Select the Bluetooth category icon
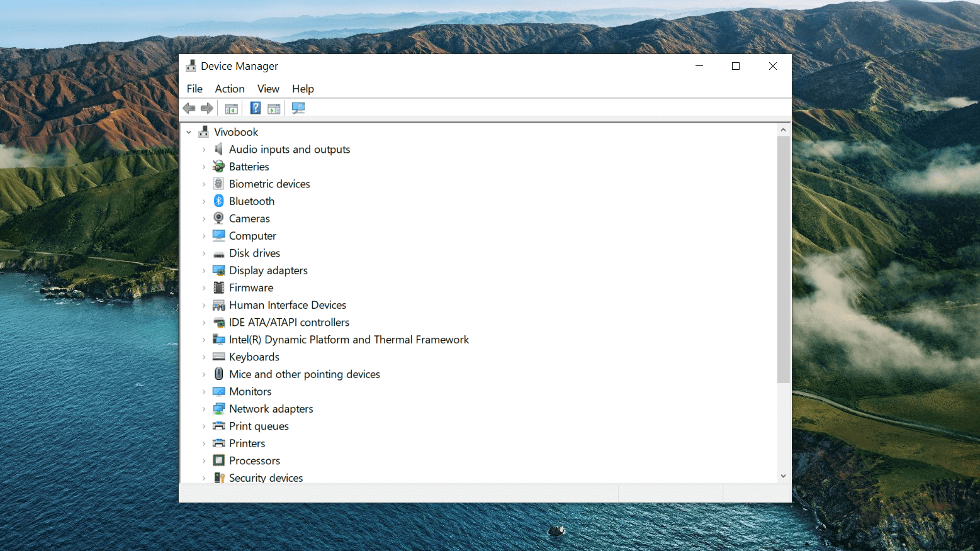 click(218, 201)
